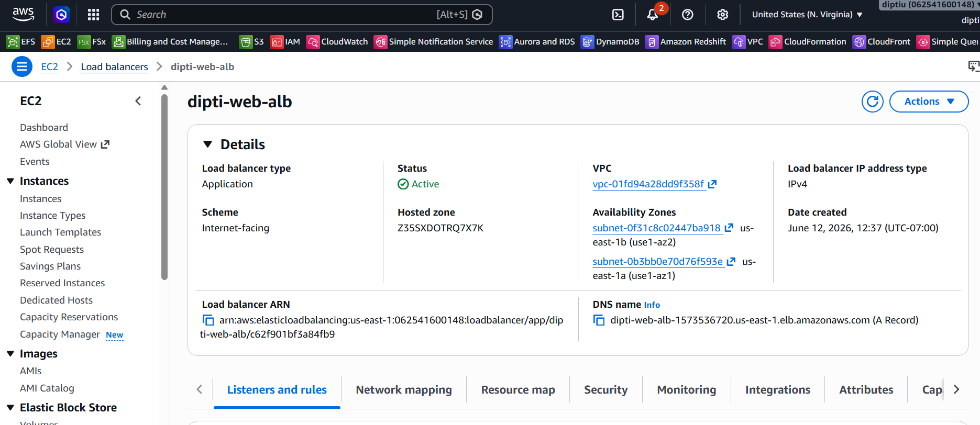Launch the CloudShell terminal icon
The height and width of the screenshot is (425, 980).
coord(618,15)
